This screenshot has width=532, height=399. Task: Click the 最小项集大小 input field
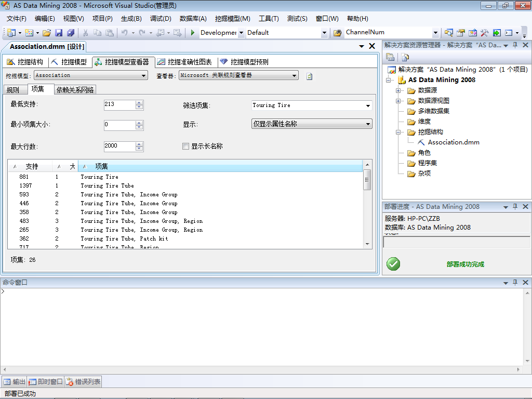[120, 125]
